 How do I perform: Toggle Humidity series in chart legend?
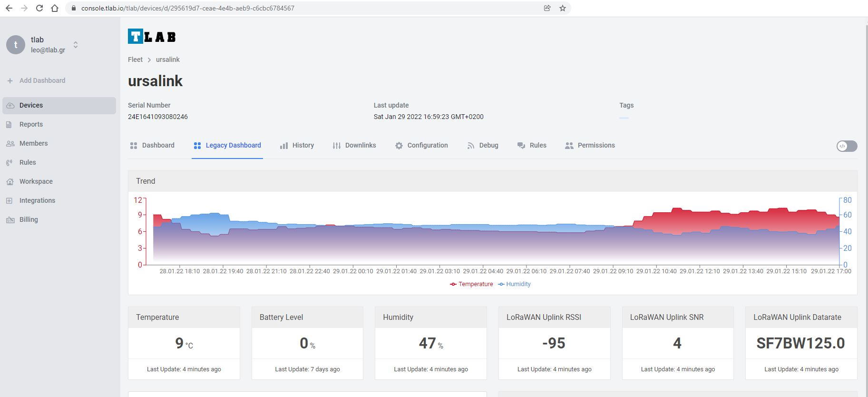pyautogui.click(x=514, y=284)
